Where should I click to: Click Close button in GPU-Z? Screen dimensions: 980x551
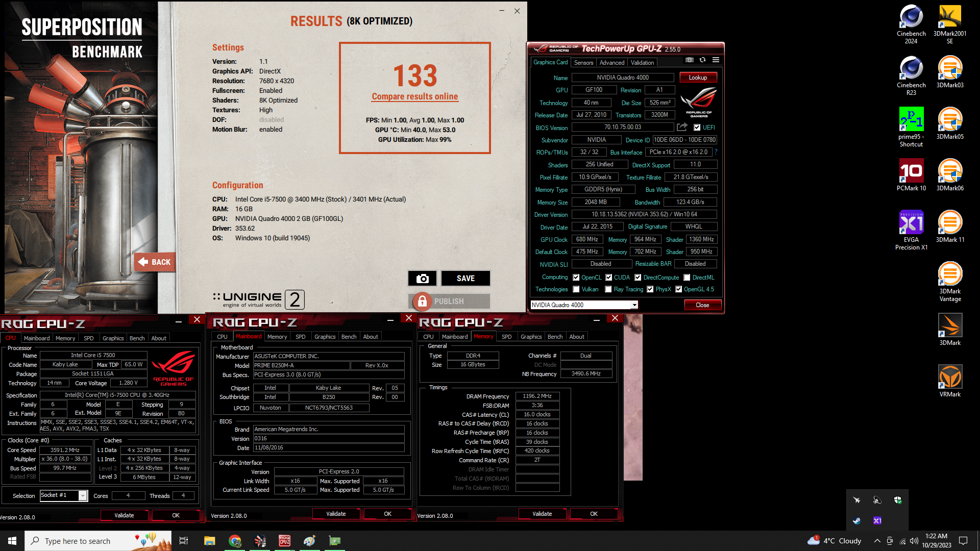point(702,305)
